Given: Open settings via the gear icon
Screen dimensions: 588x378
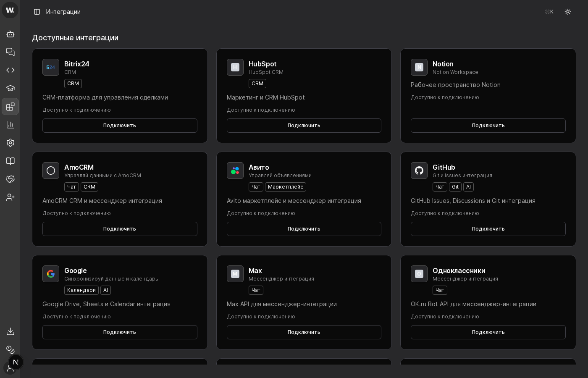Looking at the screenshot, I should click(10, 143).
